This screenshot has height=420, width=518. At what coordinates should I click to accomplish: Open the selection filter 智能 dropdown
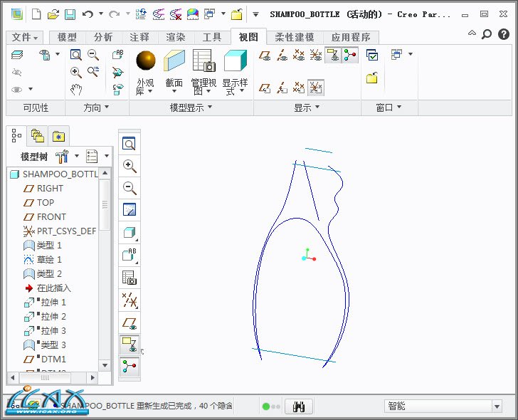(x=497, y=406)
